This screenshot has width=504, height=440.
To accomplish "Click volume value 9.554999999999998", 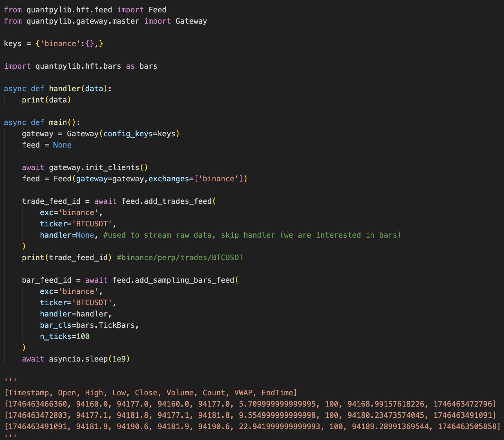I will coord(277,415).
